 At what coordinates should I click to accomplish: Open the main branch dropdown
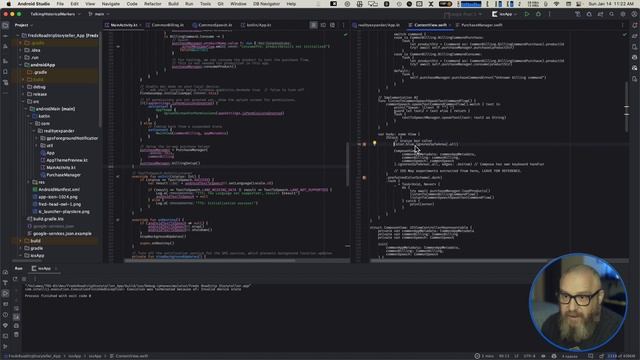click(98, 14)
